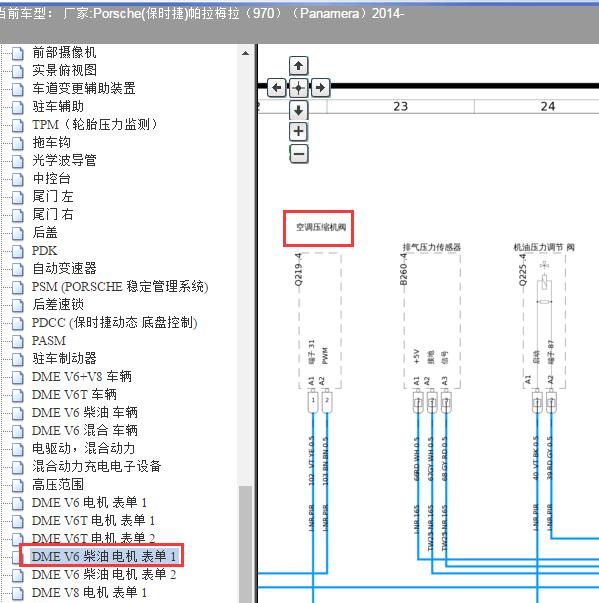Click the tree list scrollbar thumb
This screenshot has height=603, width=599.
pyautogui.click(x=245, y=544)
